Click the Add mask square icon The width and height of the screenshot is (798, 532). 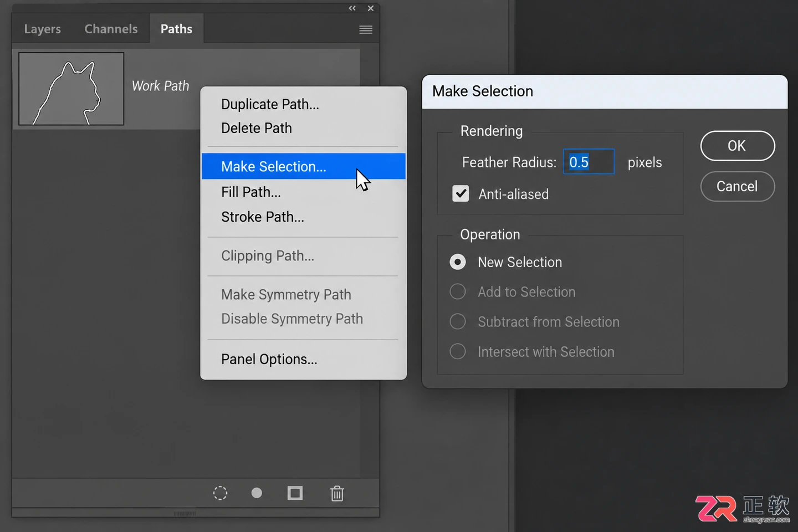pos(295,493)
